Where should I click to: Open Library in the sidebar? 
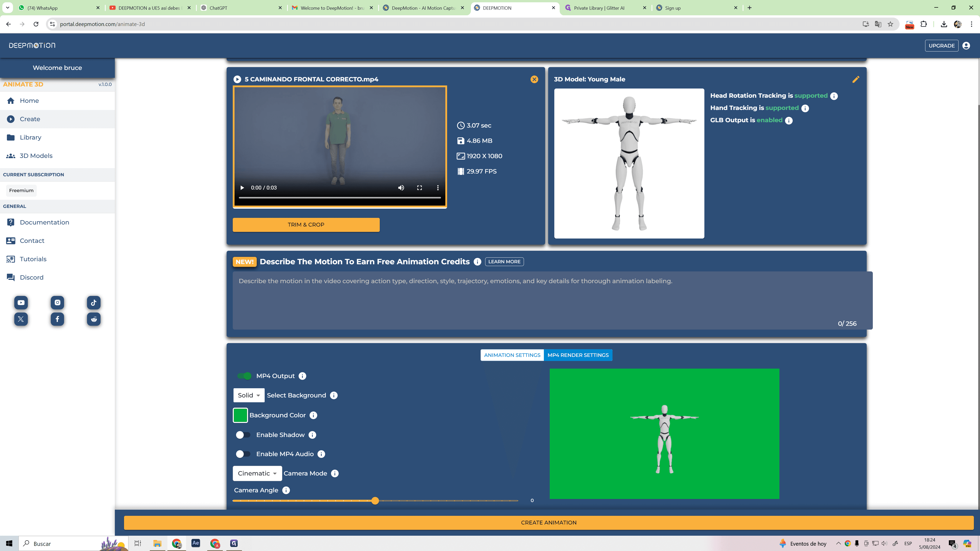tap(57, 137)
